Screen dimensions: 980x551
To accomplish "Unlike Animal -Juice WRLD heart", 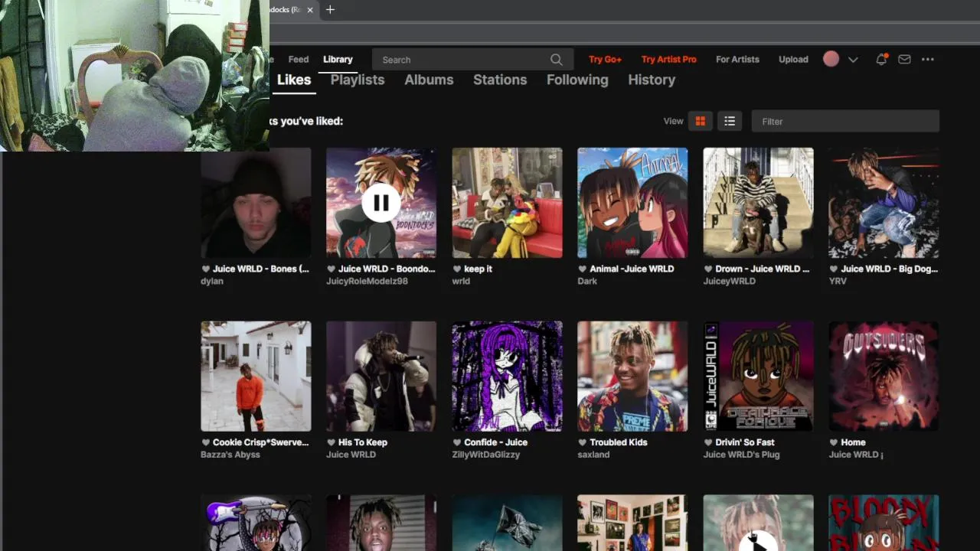I will point(582,269).
